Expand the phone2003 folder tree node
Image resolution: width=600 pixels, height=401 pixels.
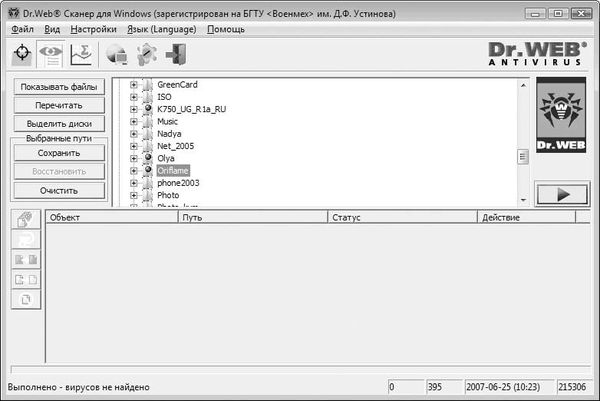click(133, 183)
